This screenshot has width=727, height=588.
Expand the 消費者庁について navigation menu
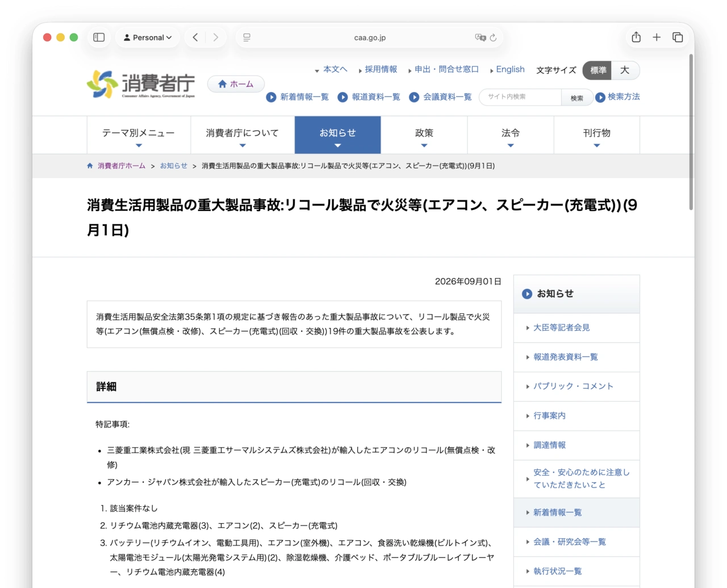243,135
